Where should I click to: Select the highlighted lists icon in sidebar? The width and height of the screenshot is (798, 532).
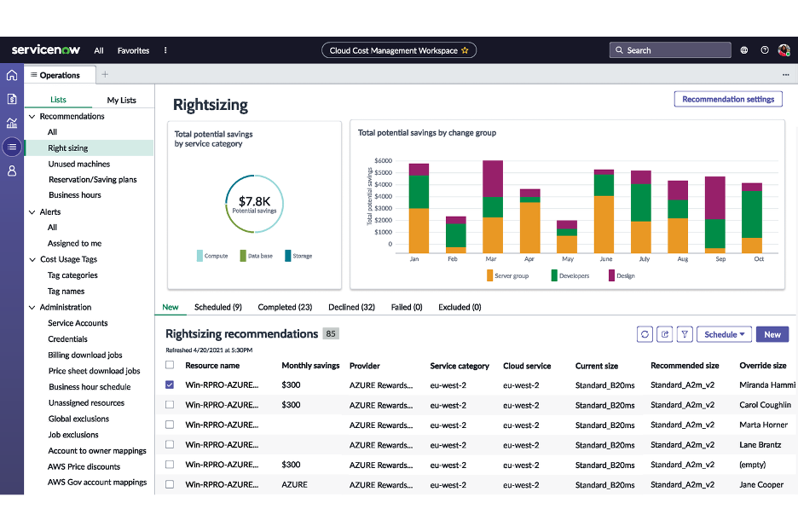coord(12,147)
